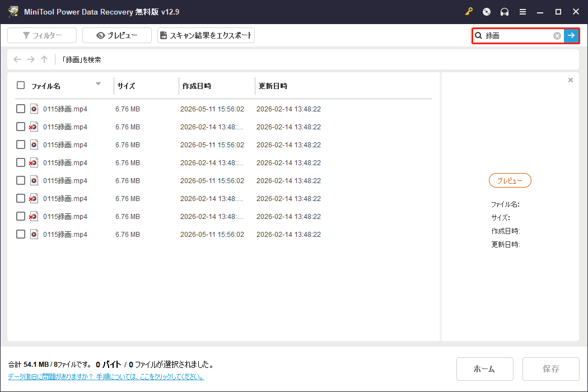Click the ホーム button
This screenshot has width=588, height=392.
484,368
